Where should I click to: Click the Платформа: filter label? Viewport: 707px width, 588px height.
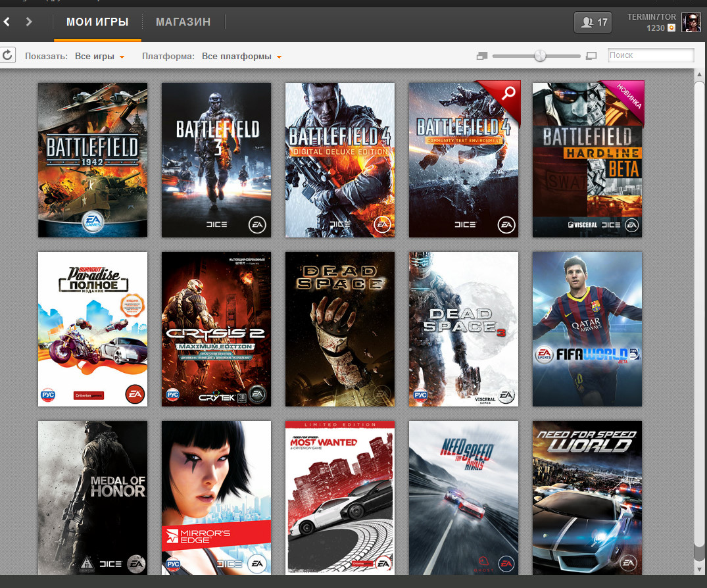pos(168,57)
